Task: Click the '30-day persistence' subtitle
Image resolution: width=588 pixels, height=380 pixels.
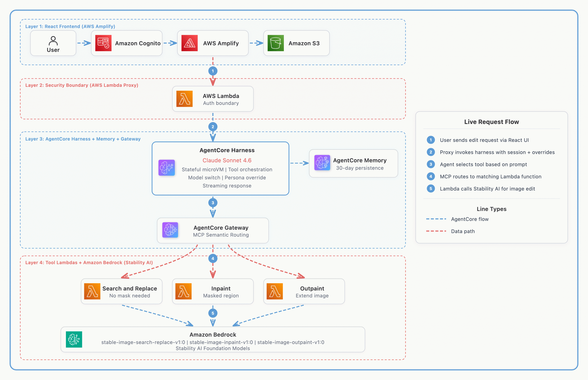Action: click(360, 168)
